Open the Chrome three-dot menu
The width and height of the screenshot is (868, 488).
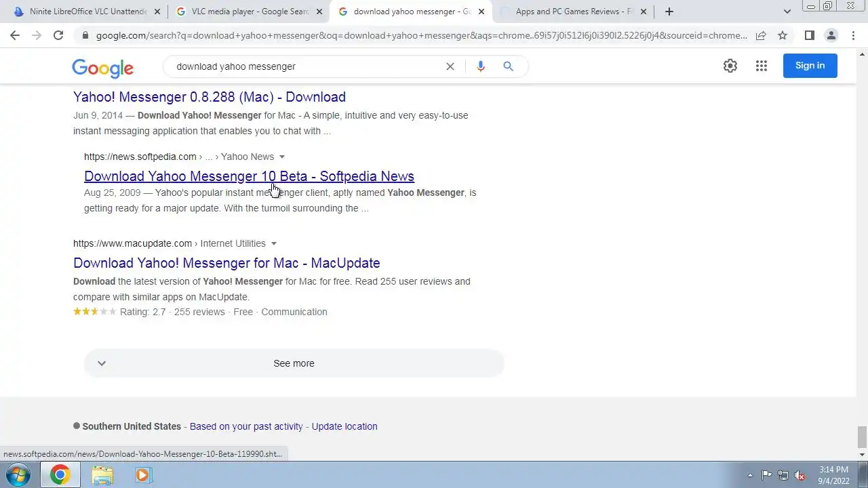click(x=853, y=35)
